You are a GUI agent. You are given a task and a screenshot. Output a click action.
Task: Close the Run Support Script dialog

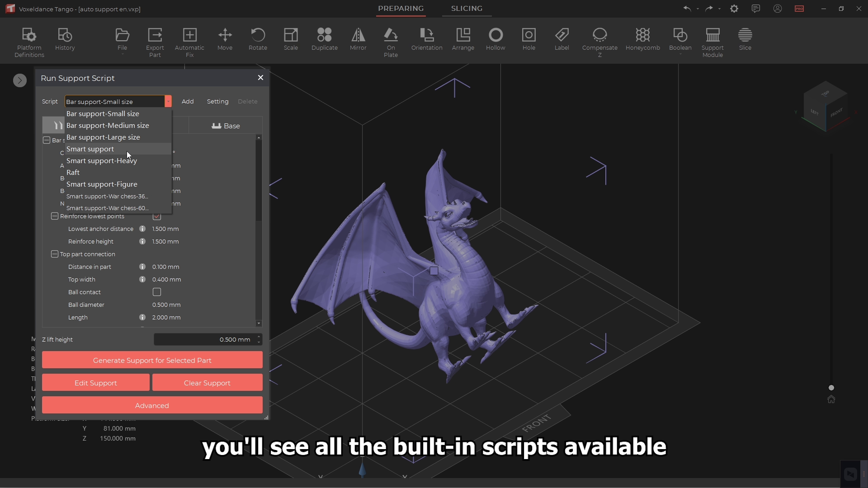point(260,78)
